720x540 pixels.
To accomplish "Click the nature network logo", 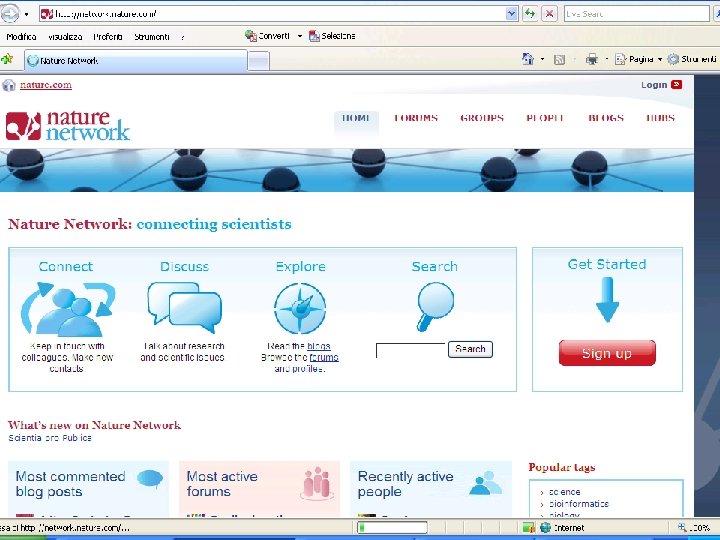I will point(68,125).
